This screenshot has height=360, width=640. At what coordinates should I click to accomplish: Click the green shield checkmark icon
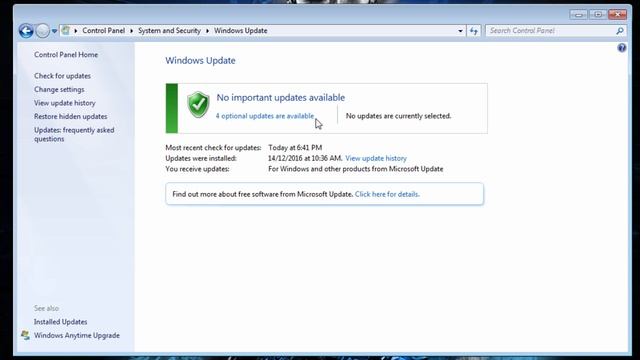pyautogui.click(x=198, y=104)
